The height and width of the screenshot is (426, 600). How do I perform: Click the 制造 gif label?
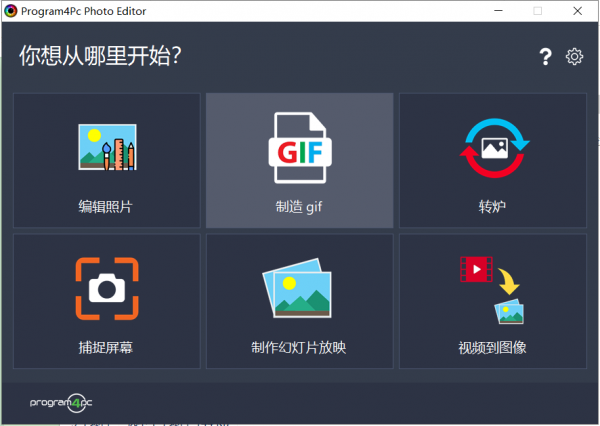pos(299,207)
